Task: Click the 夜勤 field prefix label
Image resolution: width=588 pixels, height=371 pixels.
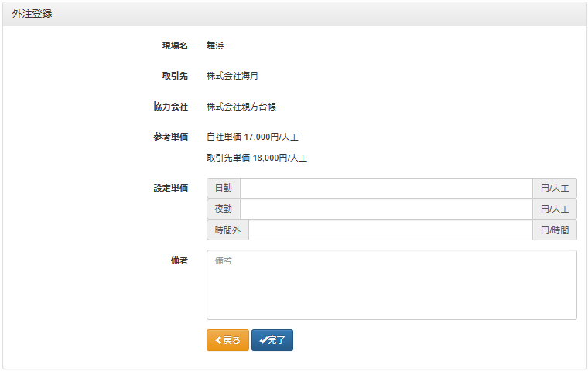Action: click(x=224, y=209)
